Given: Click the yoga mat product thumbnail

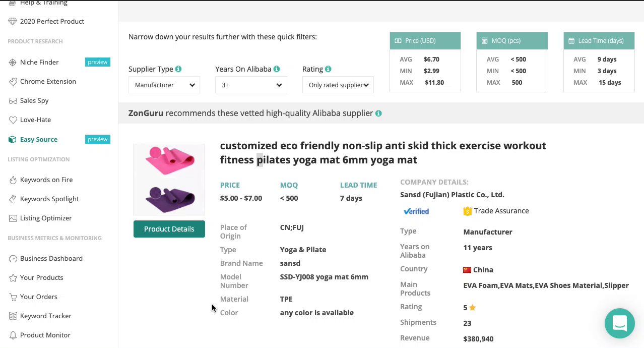Looking at the screenshot, I should (169, 180).
